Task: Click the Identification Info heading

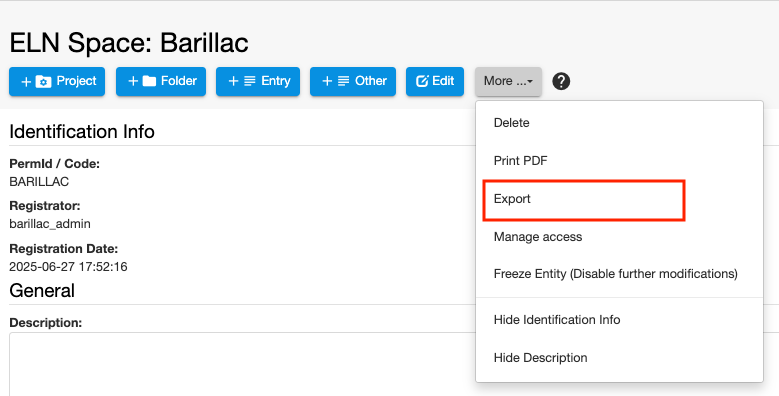Action: [82, 132]
